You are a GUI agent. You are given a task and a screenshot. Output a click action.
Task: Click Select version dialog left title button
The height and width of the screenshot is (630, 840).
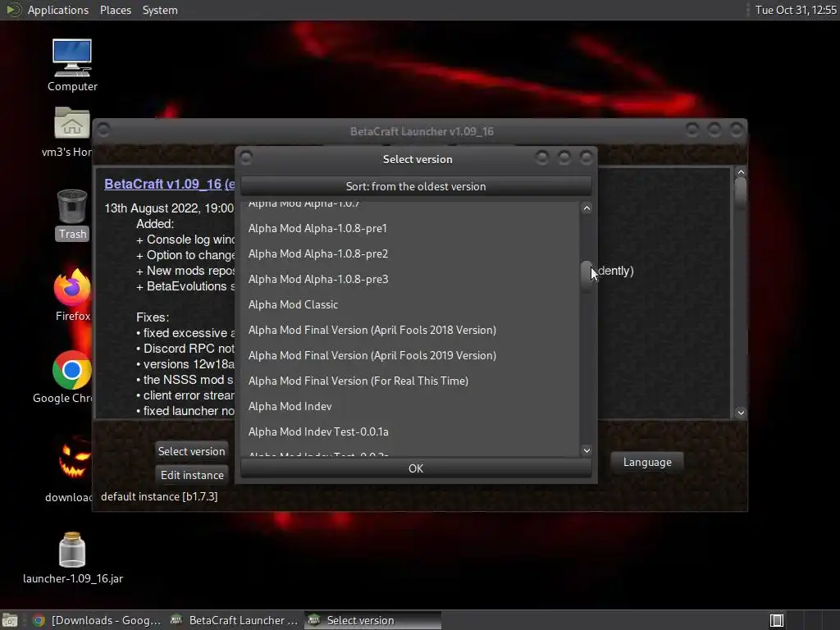[246, 157]
